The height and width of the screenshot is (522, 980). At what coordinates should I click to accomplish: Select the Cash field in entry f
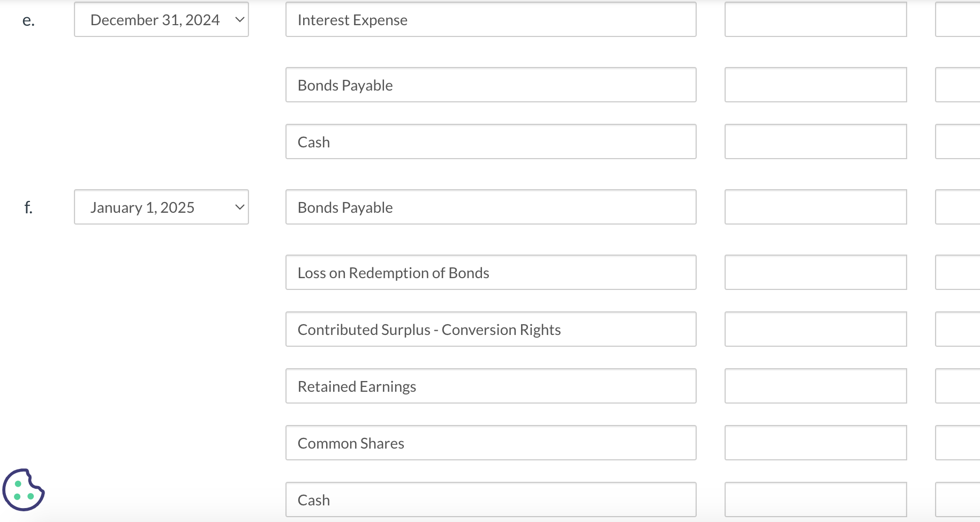click(x=490, y=499)
